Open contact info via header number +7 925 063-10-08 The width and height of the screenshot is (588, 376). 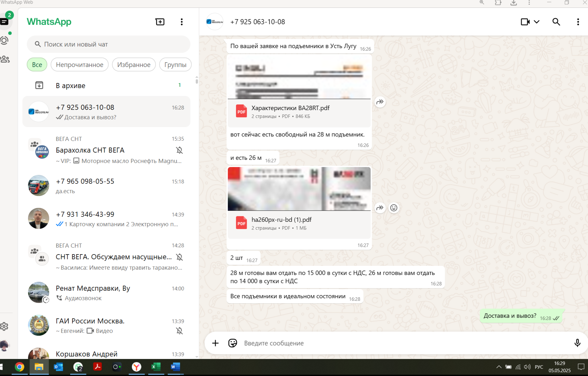(258, 22)
